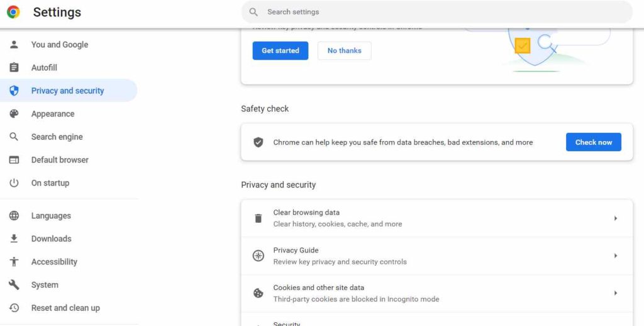Screen dimensions: 644x326
Task: Click the Chrome logo icon
Action: [13, 12]
